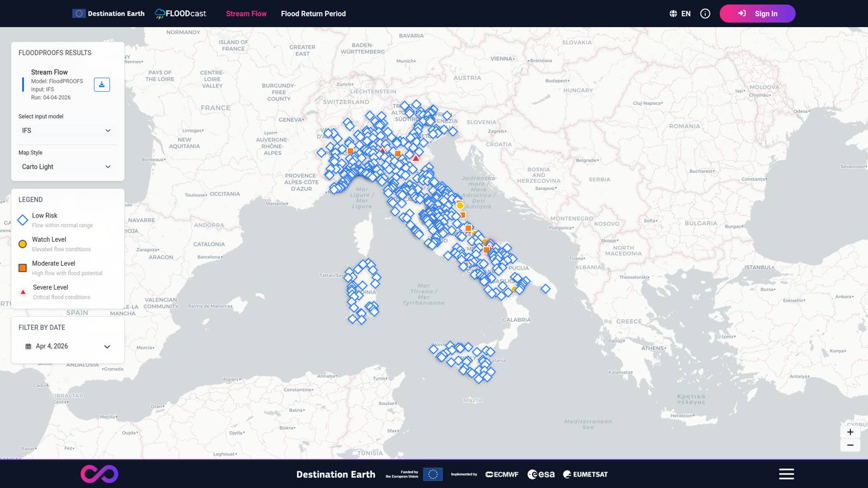Click the LEGEND heading

pyautogui.click(x=30, y=200)
